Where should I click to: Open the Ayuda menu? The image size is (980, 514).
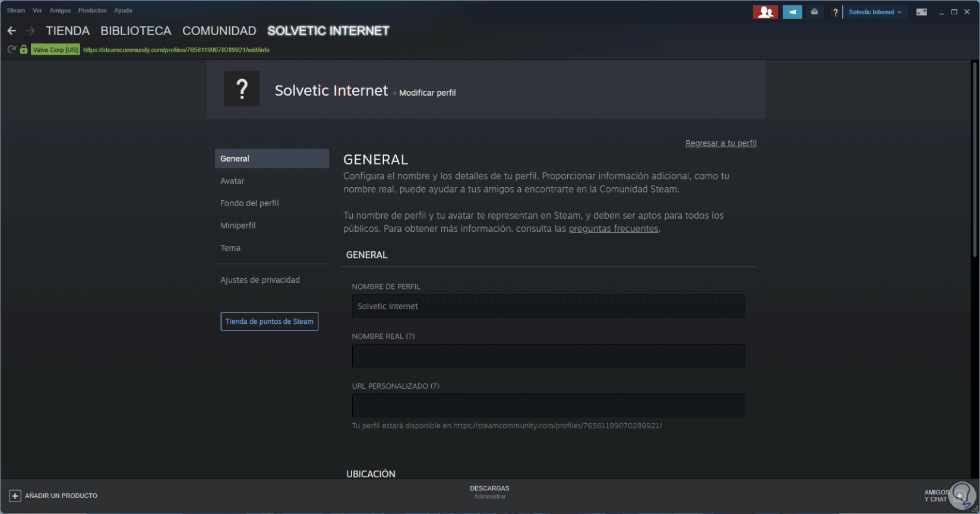(123, 11)
